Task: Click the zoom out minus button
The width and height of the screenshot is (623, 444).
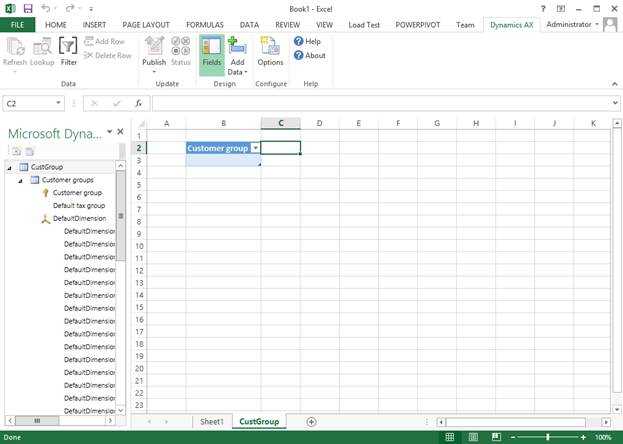Action: coord(513,437)
